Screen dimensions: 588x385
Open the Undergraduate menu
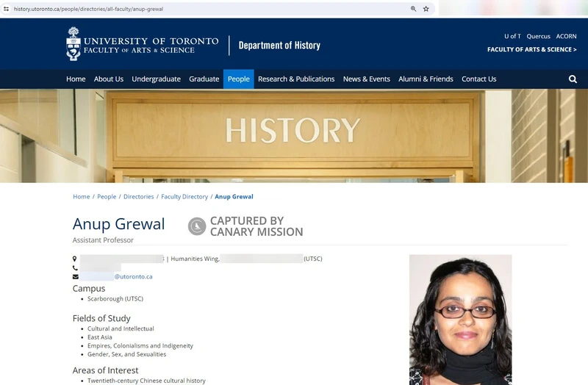pyautogui.click(x=156, y=79)
